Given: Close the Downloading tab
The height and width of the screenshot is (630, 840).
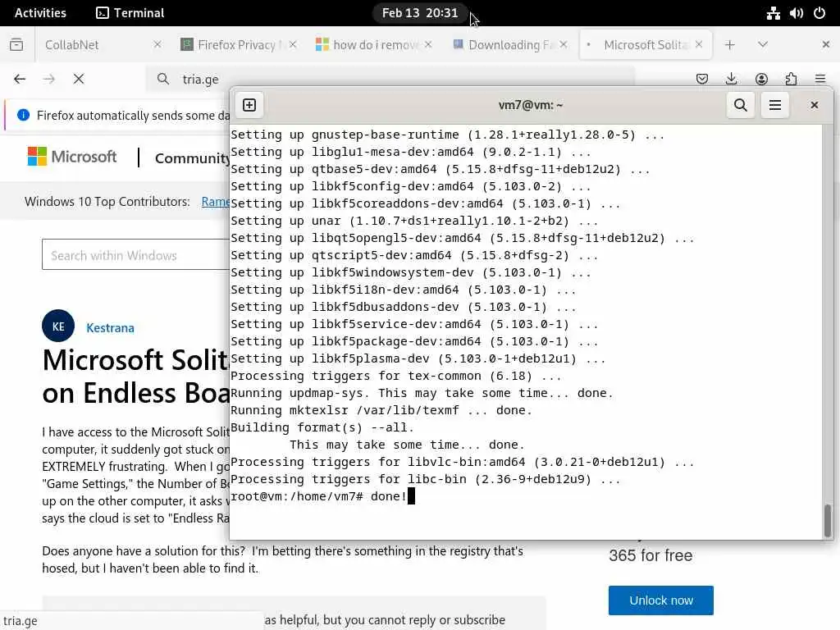Looking at the screenshot, I should pyautogui.click(x=564, y=44).
